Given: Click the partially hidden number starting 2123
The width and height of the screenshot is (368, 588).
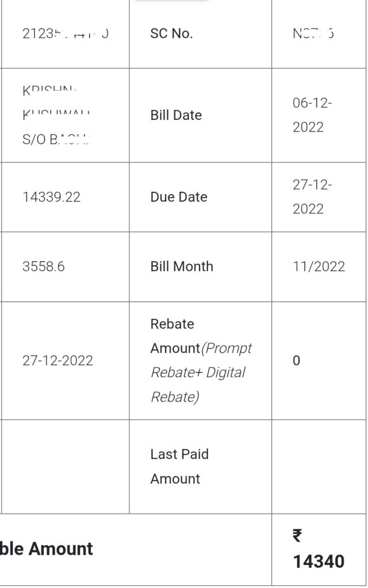Looking at the screenshot, I should tap(65, 33).
